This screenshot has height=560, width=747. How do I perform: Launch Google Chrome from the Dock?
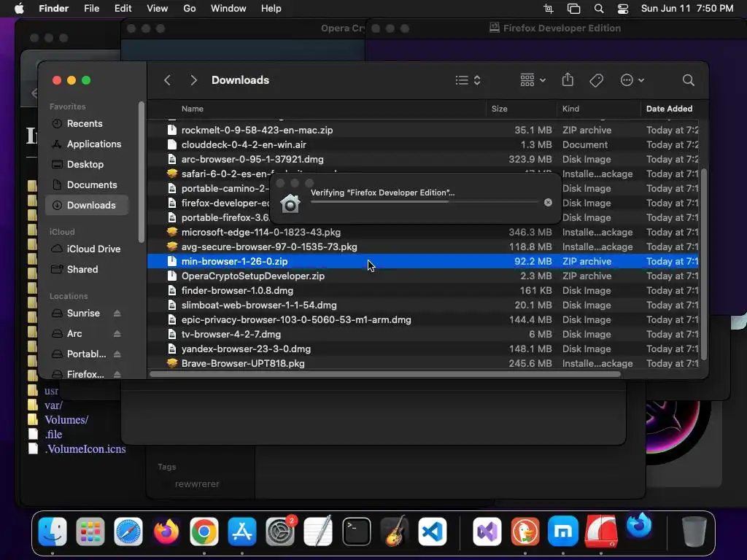point(204,532)
